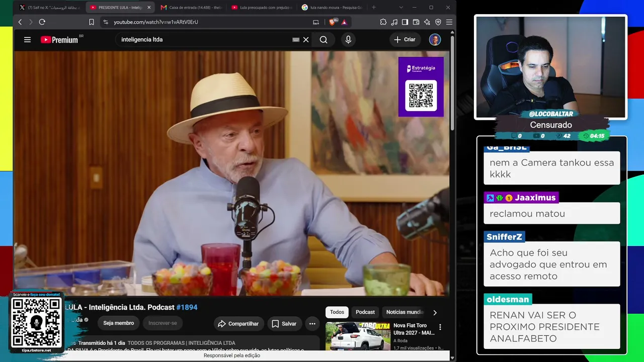This screenshot has width=644, height=362.
Task: Clear the YouTube search text
Action: tap(306, 40)
